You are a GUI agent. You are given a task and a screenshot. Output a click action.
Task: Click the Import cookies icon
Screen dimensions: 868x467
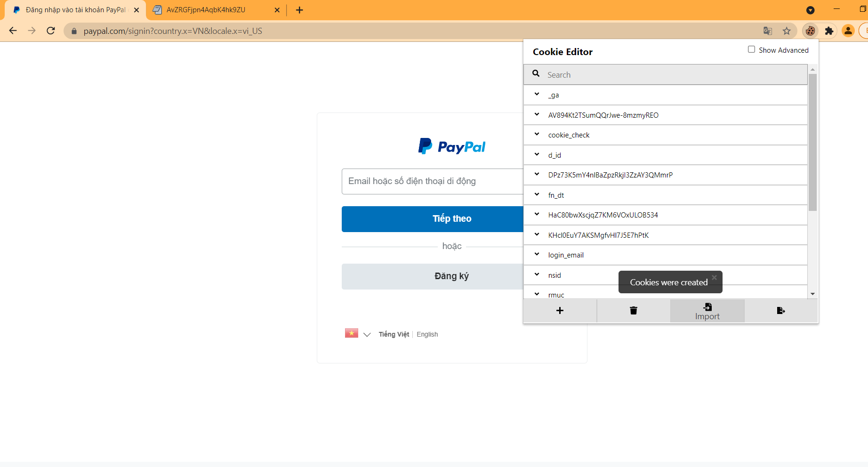707,311
